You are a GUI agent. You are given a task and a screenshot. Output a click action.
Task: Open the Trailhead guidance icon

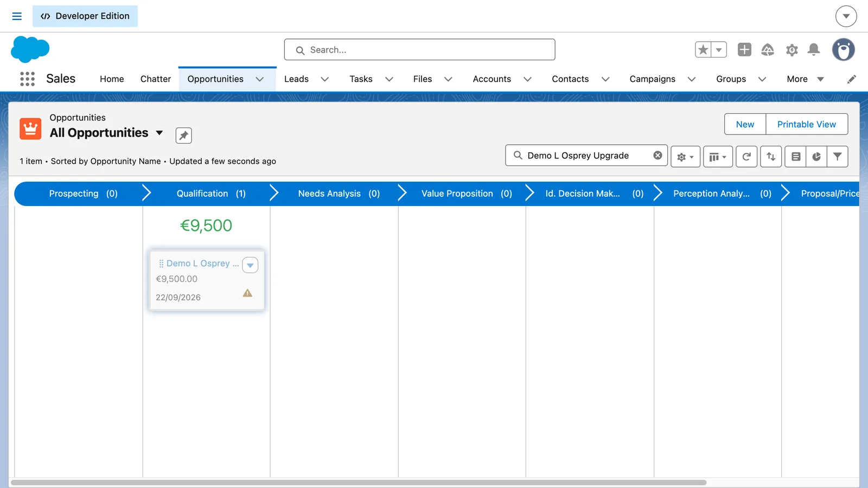click(x=768, y=50)
